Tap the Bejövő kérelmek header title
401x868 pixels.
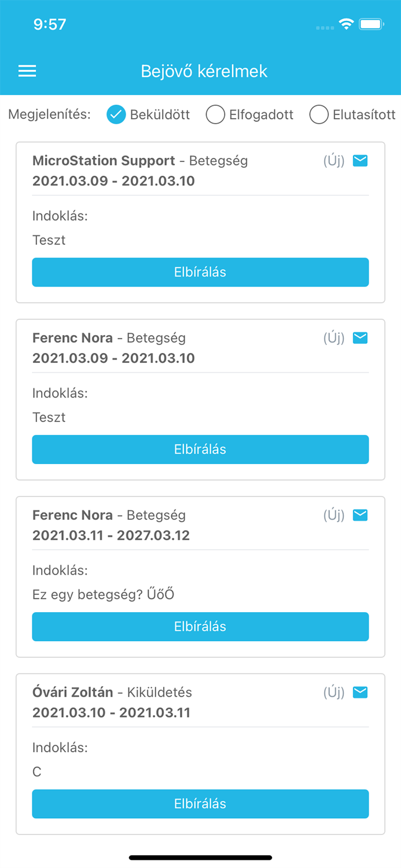pyautogui.click(x=204, y=71)
